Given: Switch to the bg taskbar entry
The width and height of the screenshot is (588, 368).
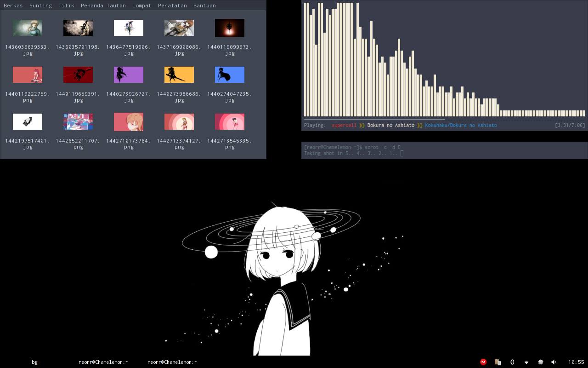Looking at the screenshot, I should tap(34, 362).
